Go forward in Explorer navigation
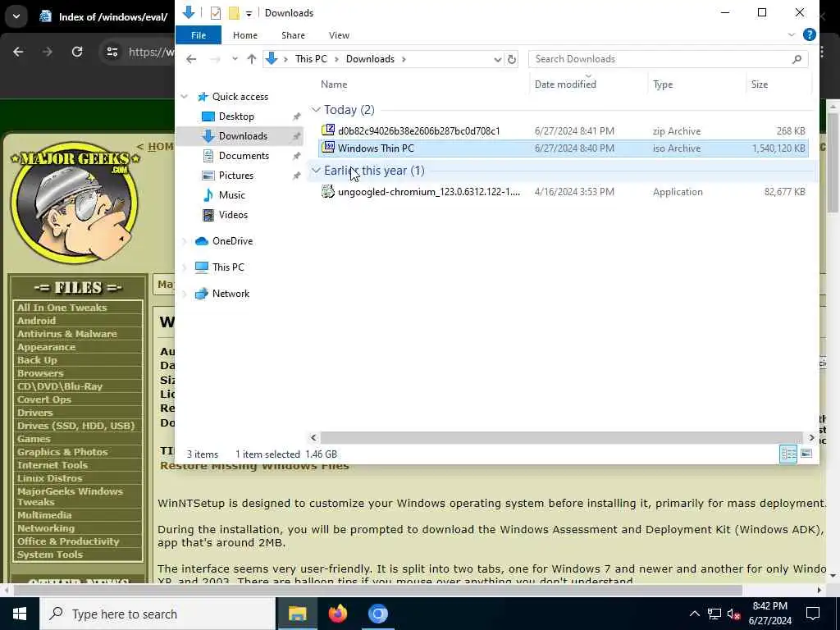The image size is (840, 630). [x=215, y=59]
